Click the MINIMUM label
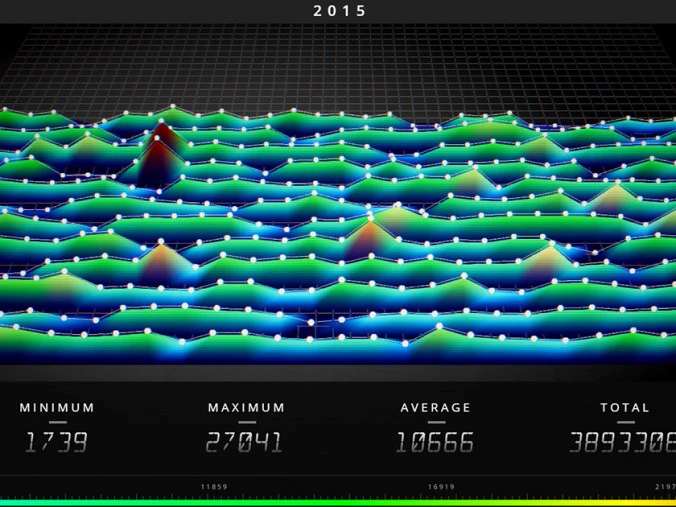Image resolution: width=676 pixels, height=507 pixels. tap(57, 407)
